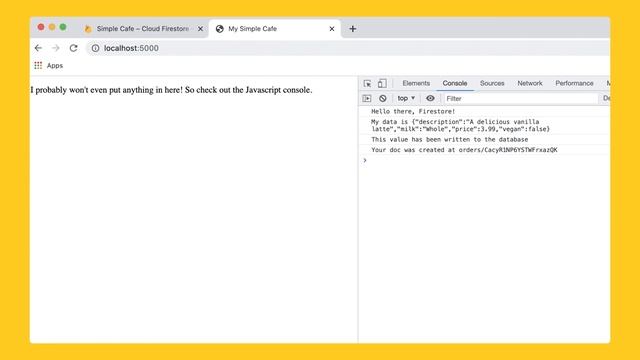Switch to Simple Cafe – Cloud Firestore tab
The image size is (640, 360).
144,29
